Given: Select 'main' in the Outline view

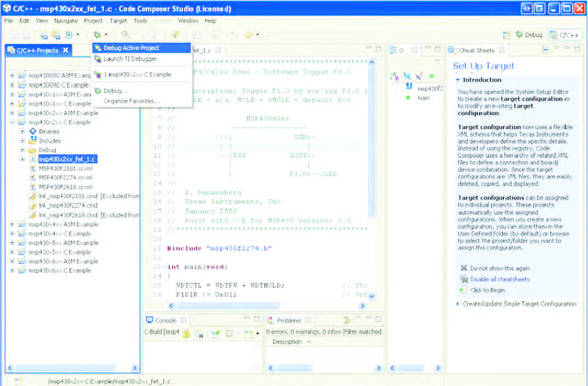Looking at the screenshot, I should (424, 98).
